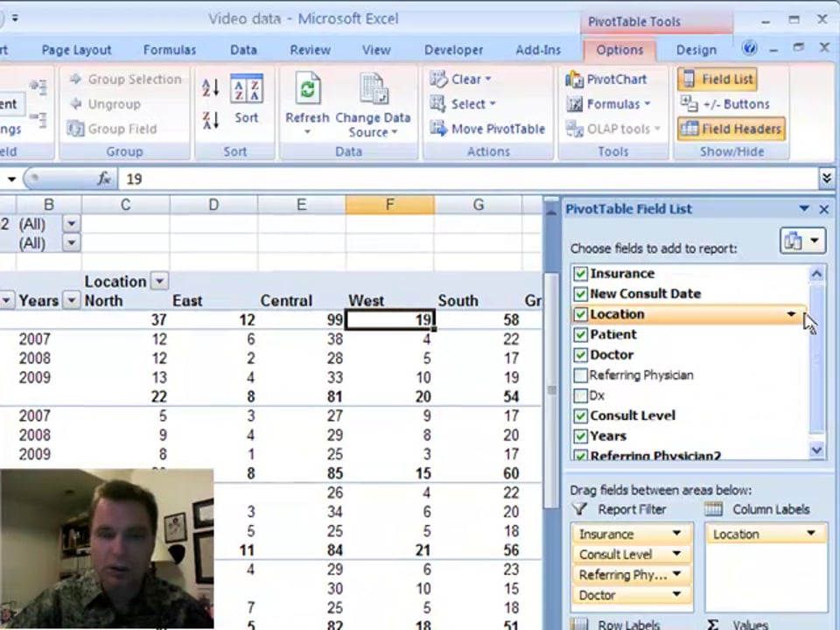This screenshot has height=630, width=840.
Task: Open the Name Box dropdown arrow
Action: coord(11,178)
